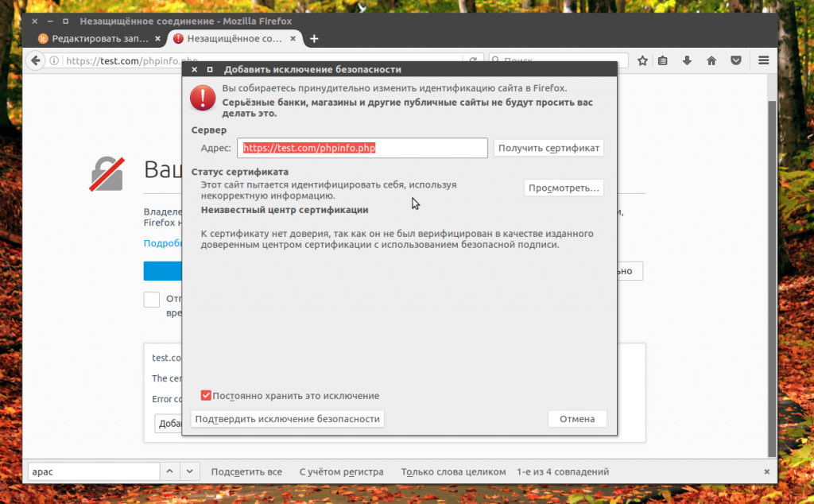Toggle 'Постоянно хранить это исключение' checkbox
Screen dimensions: 814x504
206,396
